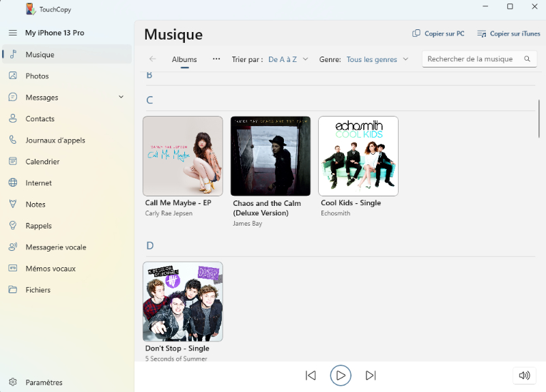
Task: Click the Messages chat bubble icon
Action: (x=13, y=97)
